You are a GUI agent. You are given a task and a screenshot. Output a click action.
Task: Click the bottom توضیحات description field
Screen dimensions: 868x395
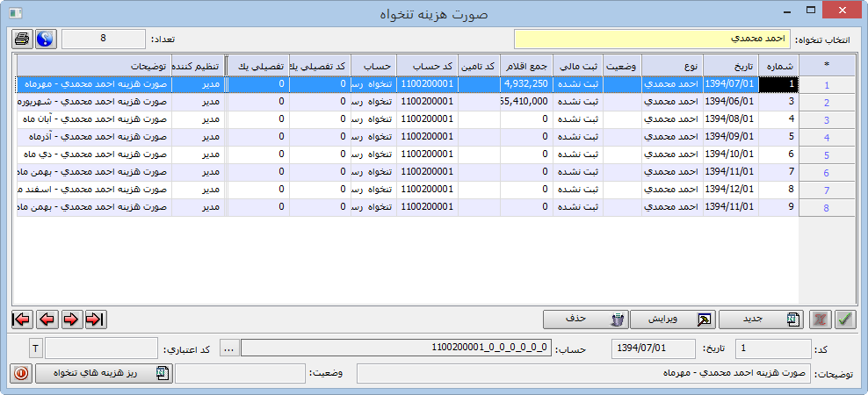point(583,373)
